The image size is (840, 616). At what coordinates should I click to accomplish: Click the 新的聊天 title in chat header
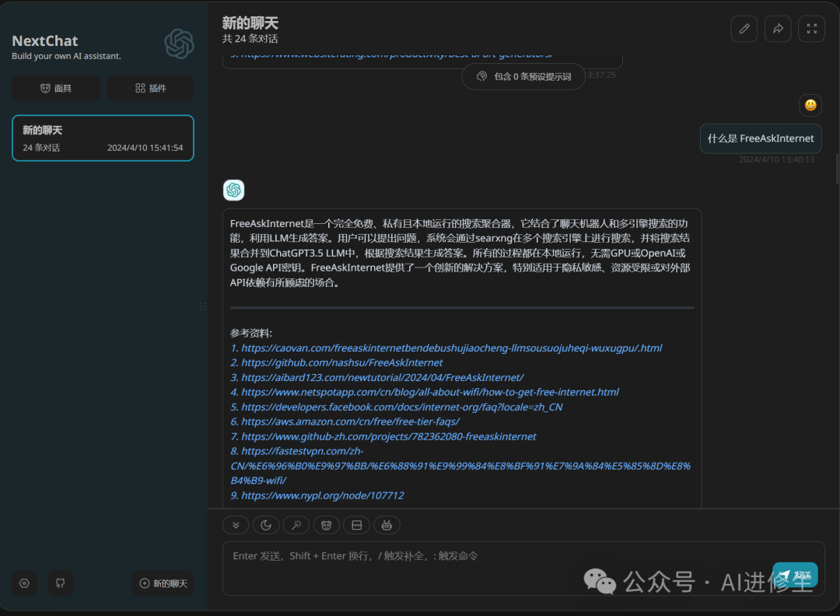pos(250,23)
